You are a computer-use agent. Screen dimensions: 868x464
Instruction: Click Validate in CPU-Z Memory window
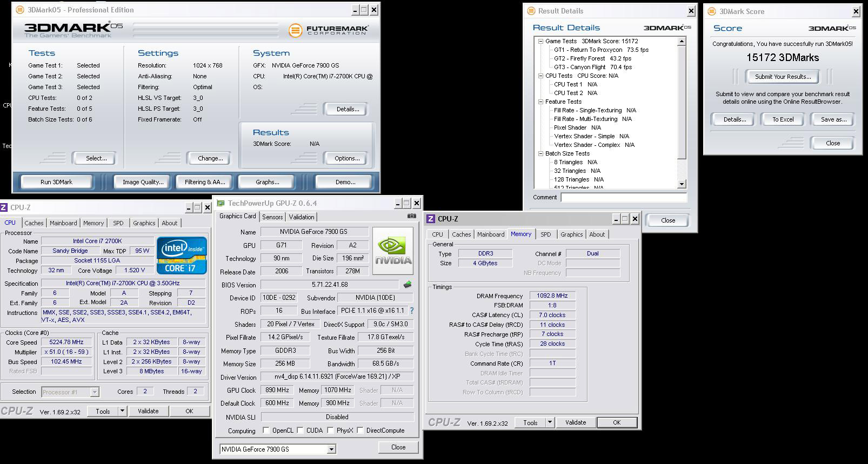tap(575, 422)
